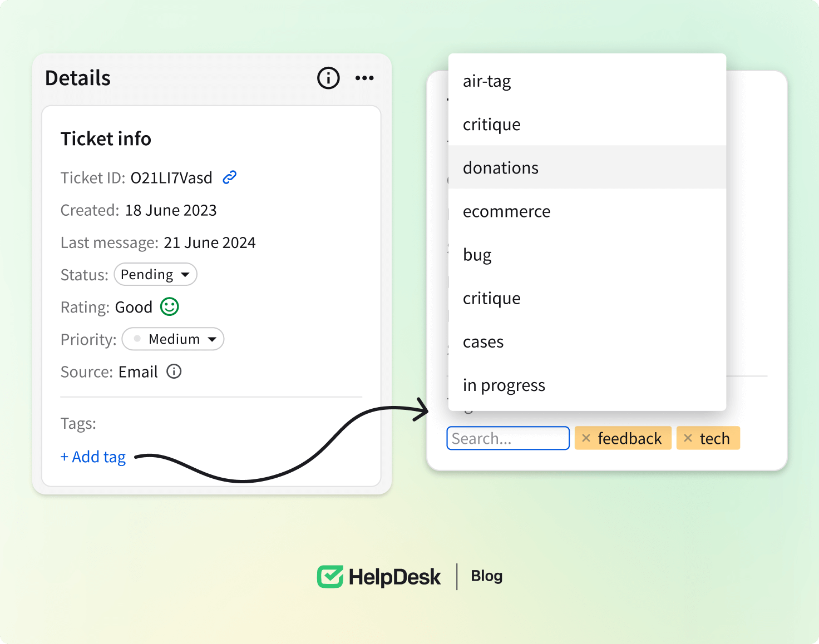The width and height of the screenshot is (819, 644).
Task: Open the Pending status dropdown
Action: [155, 275]
